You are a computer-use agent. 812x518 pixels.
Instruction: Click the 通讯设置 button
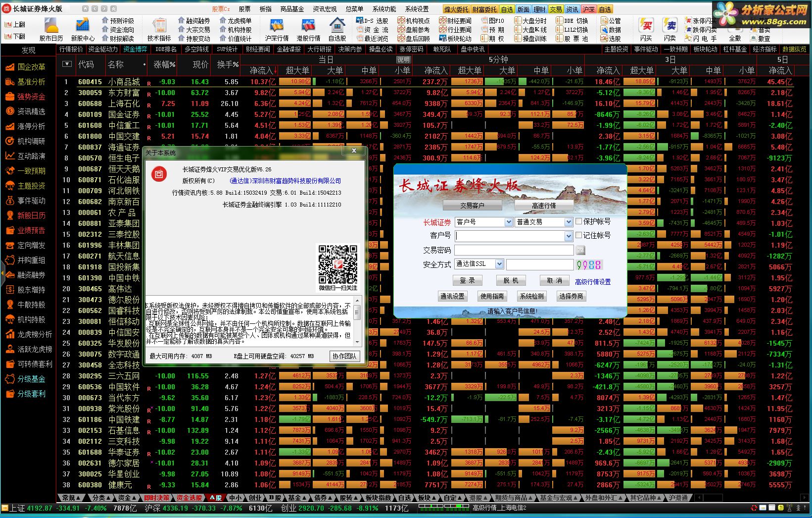coord(452,296)
